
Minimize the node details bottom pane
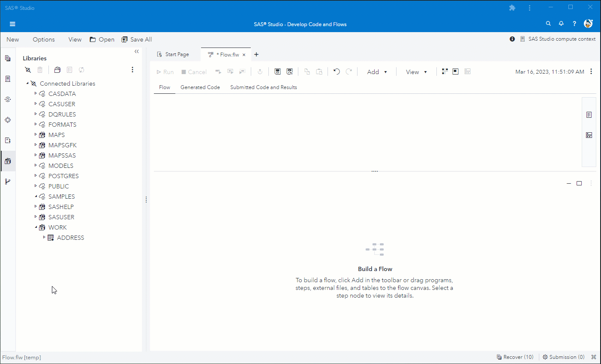point(569,183)
